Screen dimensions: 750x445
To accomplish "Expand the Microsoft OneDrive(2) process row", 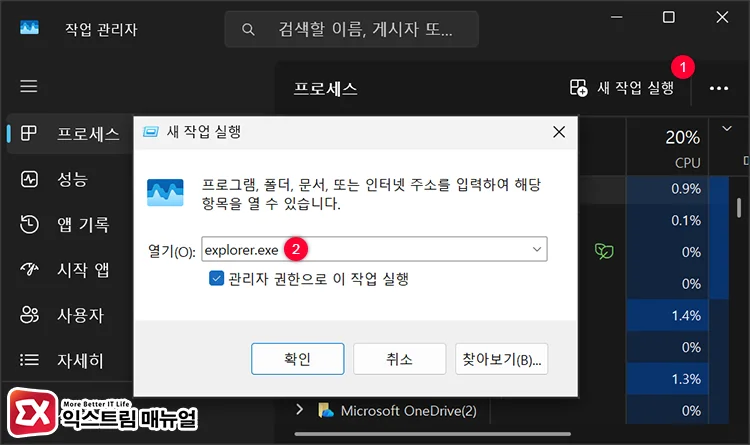I will (299, 409).
